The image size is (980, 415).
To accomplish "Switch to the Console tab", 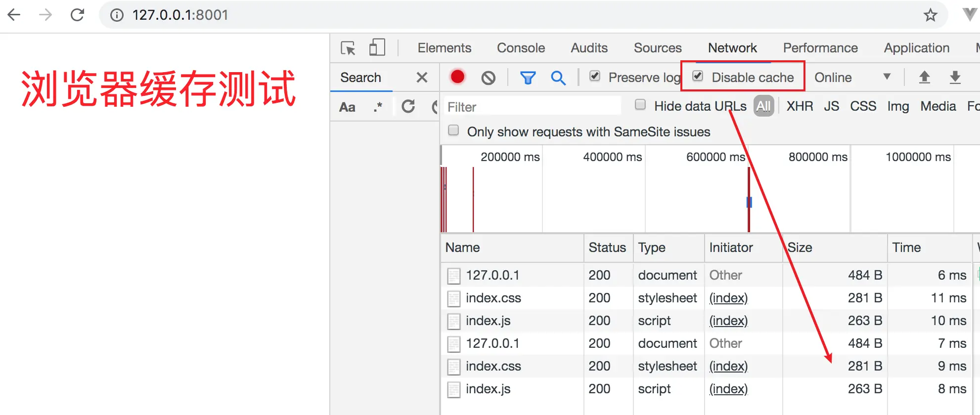I will click(x=521, y=48).
